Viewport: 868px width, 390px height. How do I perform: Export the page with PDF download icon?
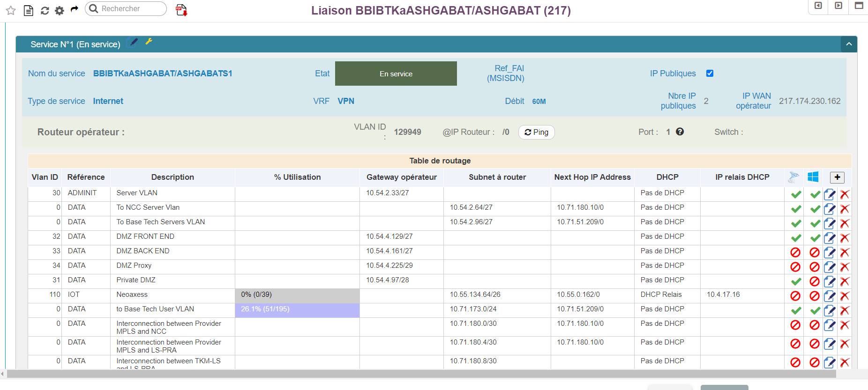(181, 10)
